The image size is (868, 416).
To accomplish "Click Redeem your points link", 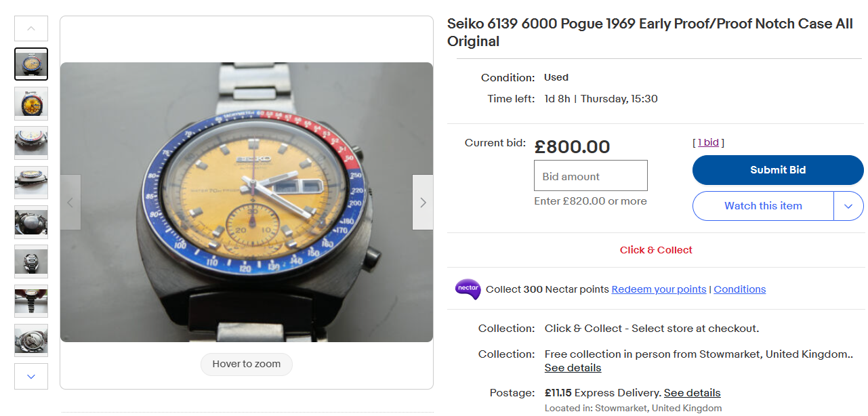I will coord(659,289).
